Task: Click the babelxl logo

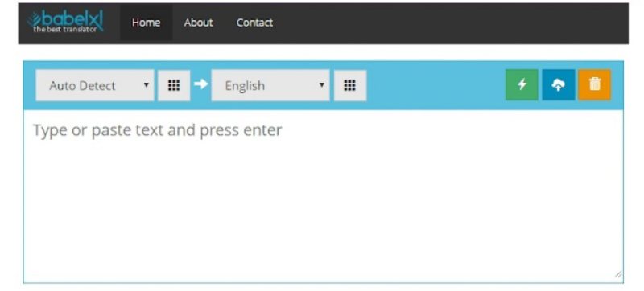Action: (x=65, y=23)
